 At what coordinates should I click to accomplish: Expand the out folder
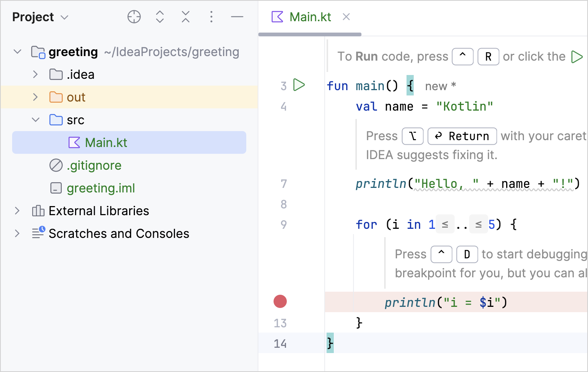tap(35, 97)
